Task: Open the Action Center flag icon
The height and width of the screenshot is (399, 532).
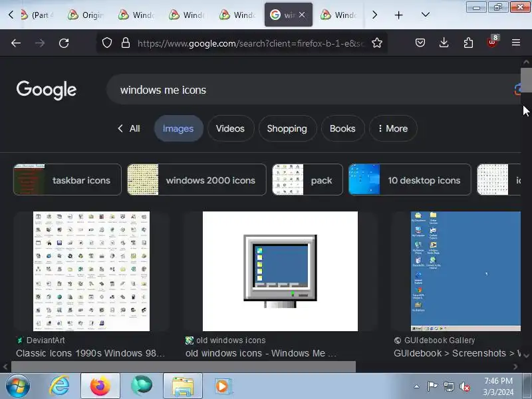Action: pos(432,386)
